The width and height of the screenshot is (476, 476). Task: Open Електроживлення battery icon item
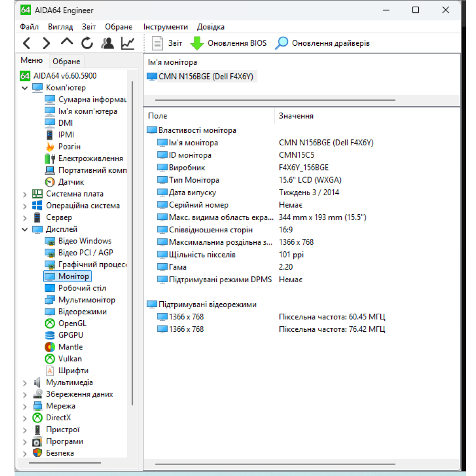pyautogui.click(x=84, y=158)
